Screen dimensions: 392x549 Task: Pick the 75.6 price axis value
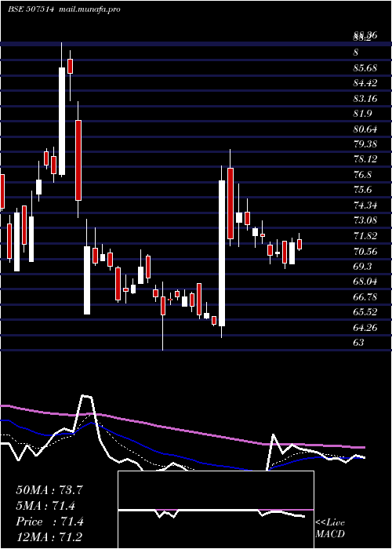pyautogui.click(x=362, y=190)
